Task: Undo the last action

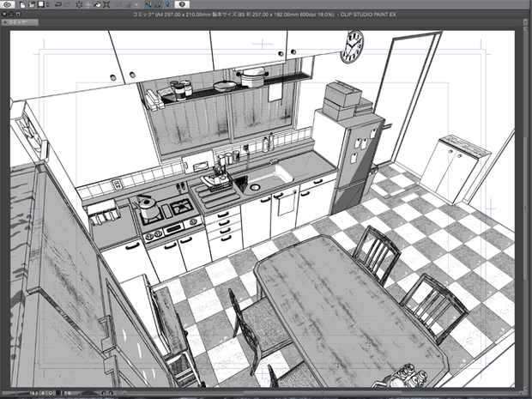Action: click(58, 5)
